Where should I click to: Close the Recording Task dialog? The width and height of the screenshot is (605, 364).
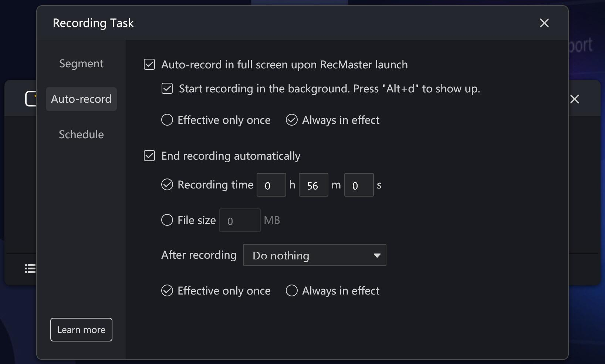pyautogui.click(x=544, y=23)
